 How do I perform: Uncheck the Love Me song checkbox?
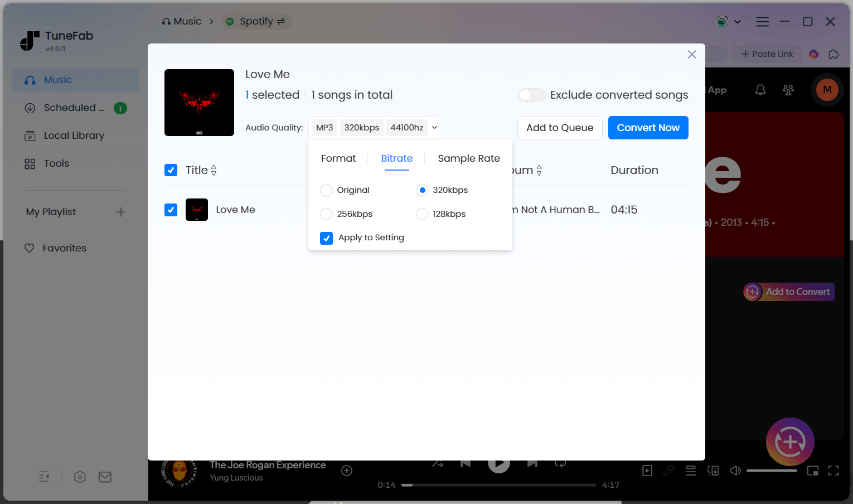pyautogui.click(x=171, y=210)
